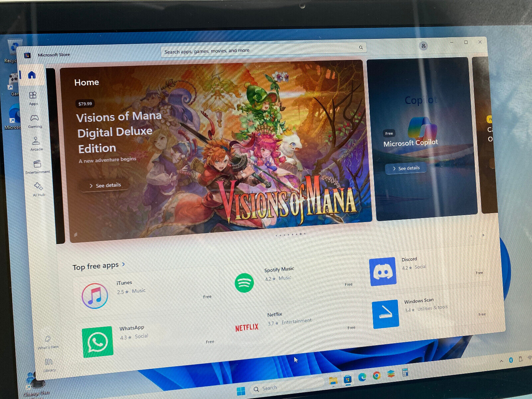Select the WhatsApp title text
This screenshot has height=399, width=532.
tap(132, 328)
